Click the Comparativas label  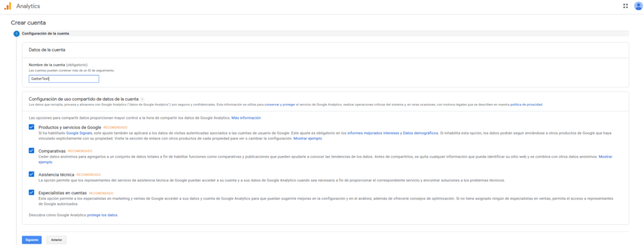[x=52, y=151]
